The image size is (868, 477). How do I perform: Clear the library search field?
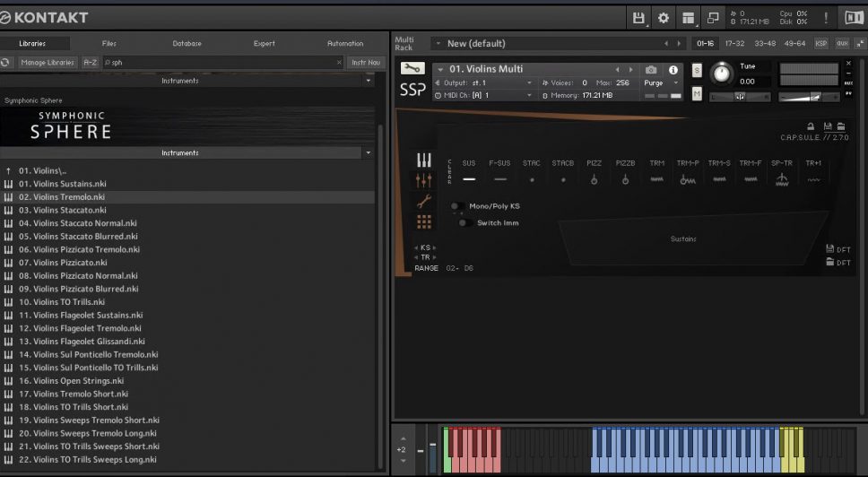pos(339,63)
